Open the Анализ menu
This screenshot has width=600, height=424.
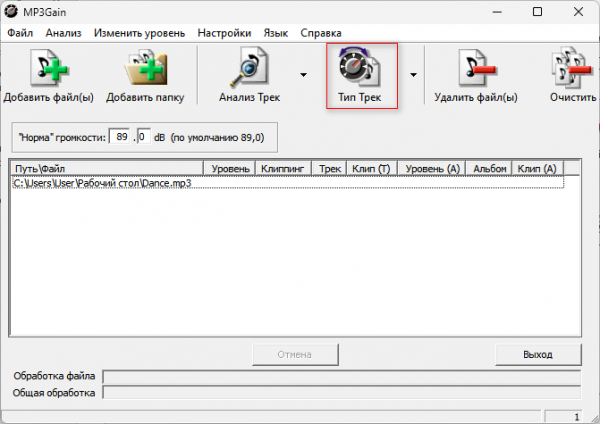[63, 33]
